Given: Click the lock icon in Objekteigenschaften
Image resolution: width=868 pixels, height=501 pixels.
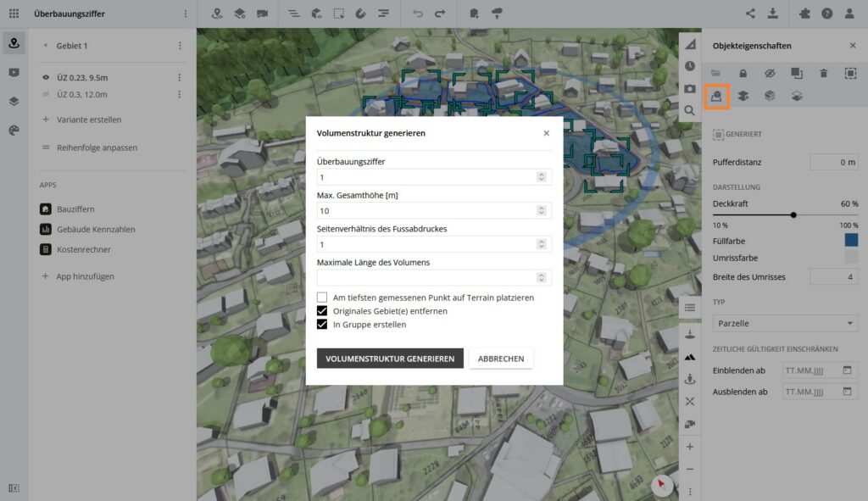Looking at the screenshot, I should [x=743, y=74].
